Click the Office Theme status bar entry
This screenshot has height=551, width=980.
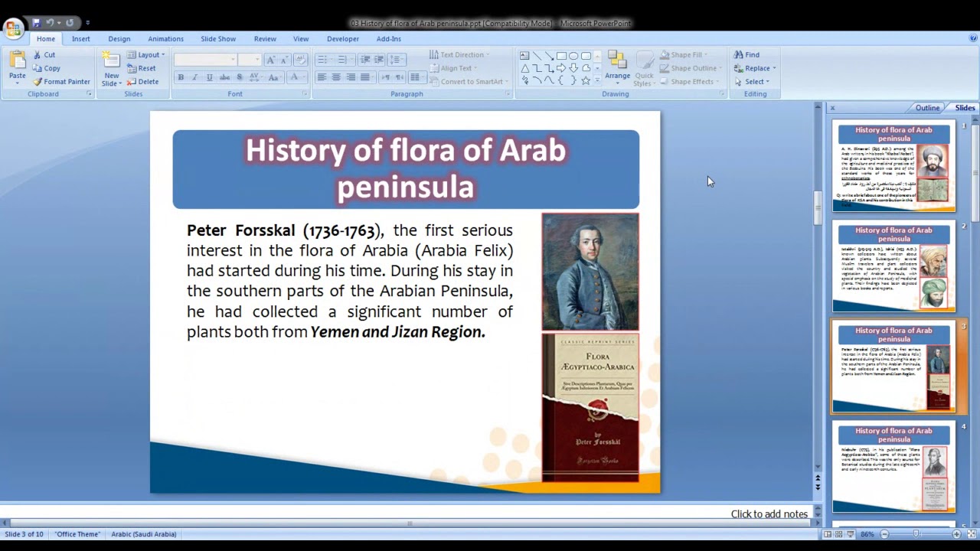(x=77, y=534)
